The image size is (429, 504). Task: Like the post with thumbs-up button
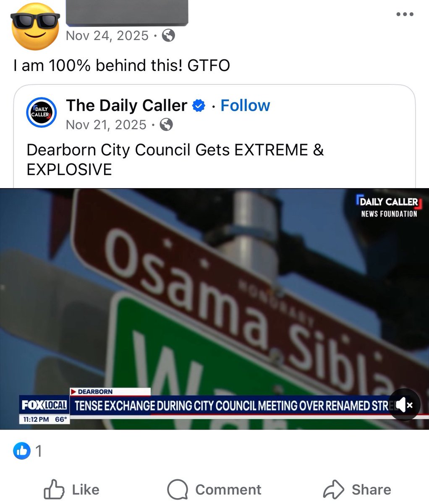pyautogui.click(x=71, y=490)
